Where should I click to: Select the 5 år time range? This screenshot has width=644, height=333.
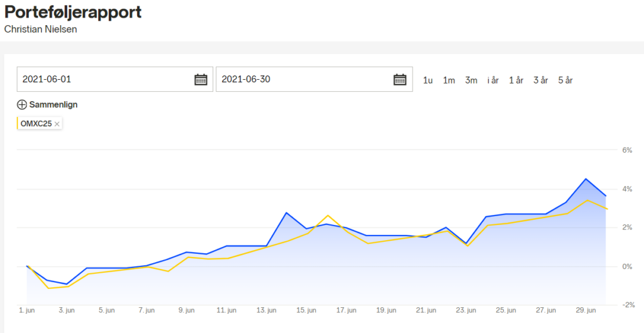[x=565, y=80]
